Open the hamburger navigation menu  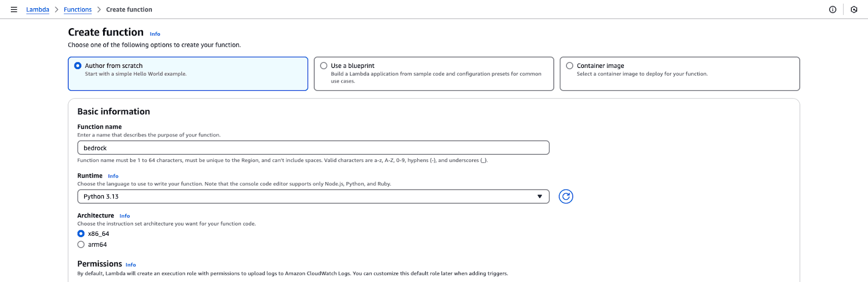click(14, 10)
